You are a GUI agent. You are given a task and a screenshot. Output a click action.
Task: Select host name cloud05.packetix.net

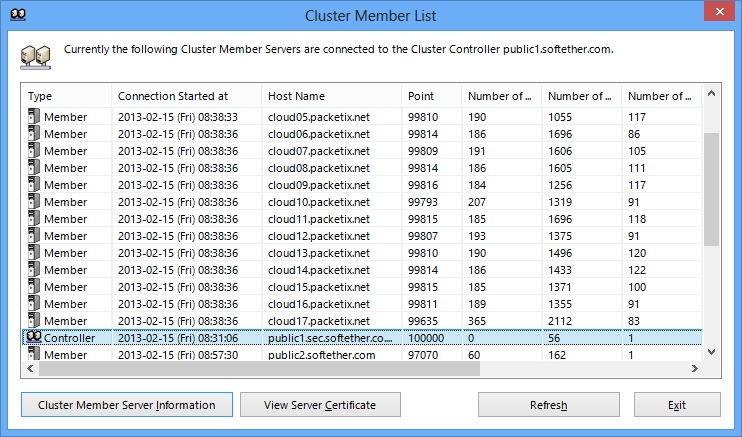click(x=319, y=117)
